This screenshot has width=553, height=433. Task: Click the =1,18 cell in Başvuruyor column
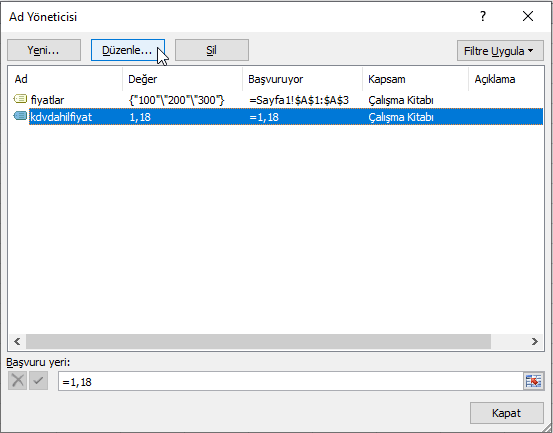(264, 117)
